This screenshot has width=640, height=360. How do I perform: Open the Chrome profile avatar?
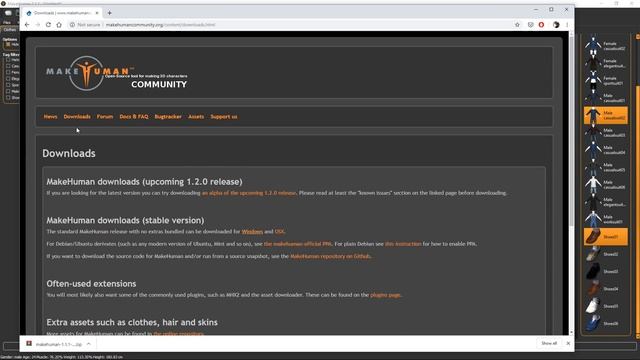pos(556,25)
